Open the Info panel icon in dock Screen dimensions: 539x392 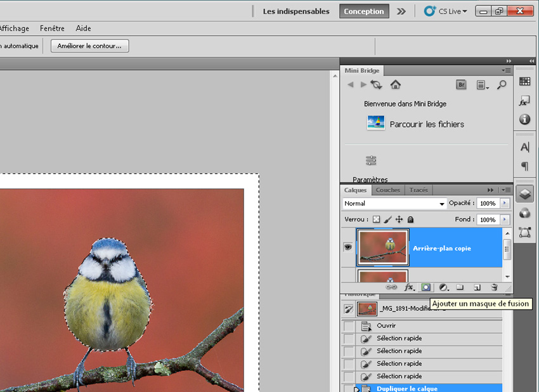[524, 119]
